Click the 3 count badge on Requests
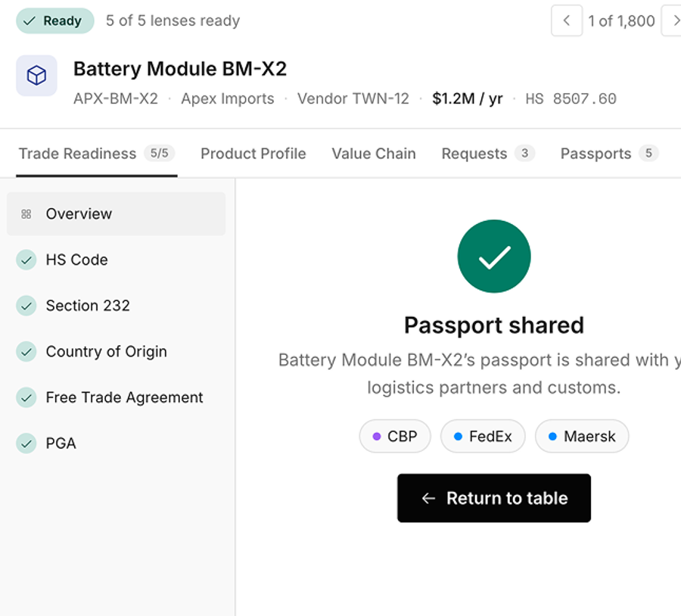Image resolution: width=681 pixels, height=616 pixels. coord(524,153)
